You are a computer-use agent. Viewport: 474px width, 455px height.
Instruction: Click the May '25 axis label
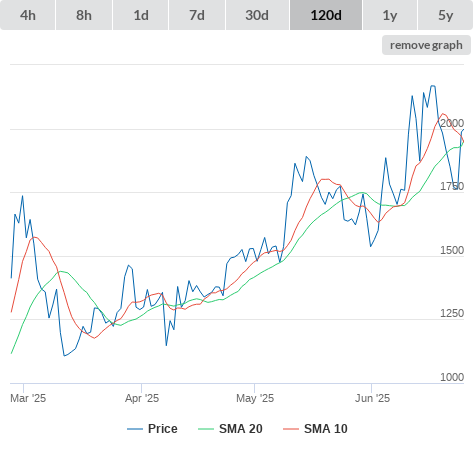click(255, 398)
